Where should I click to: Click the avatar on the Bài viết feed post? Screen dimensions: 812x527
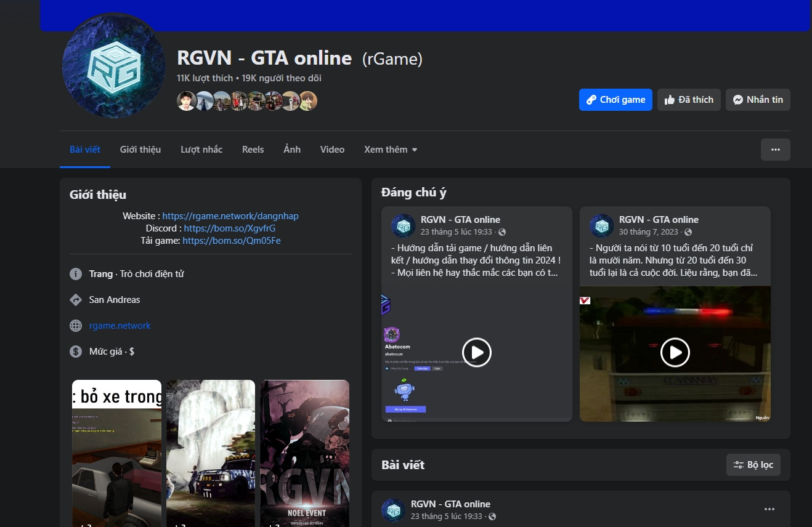tap(394, 510)
